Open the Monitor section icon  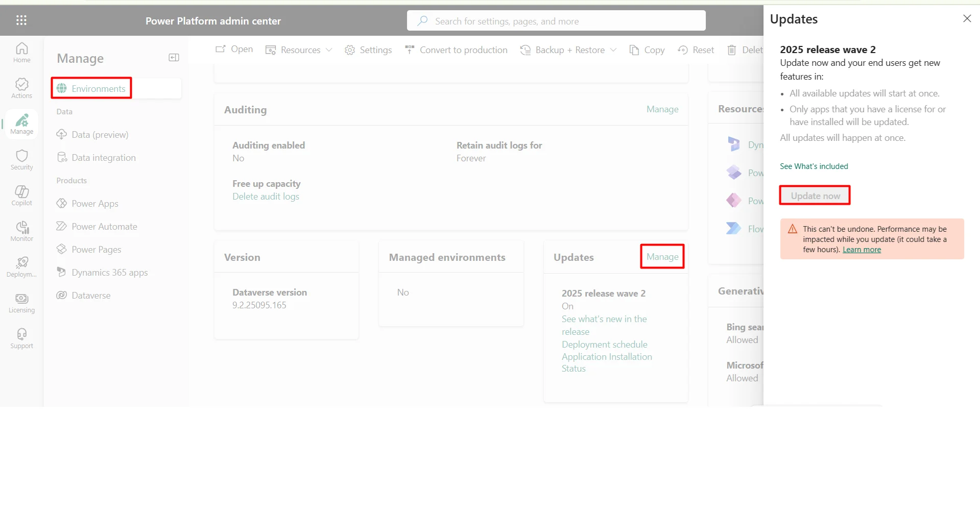point(21,231)
